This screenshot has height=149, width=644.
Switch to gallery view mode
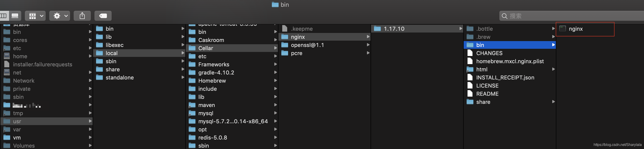[15, 16]
